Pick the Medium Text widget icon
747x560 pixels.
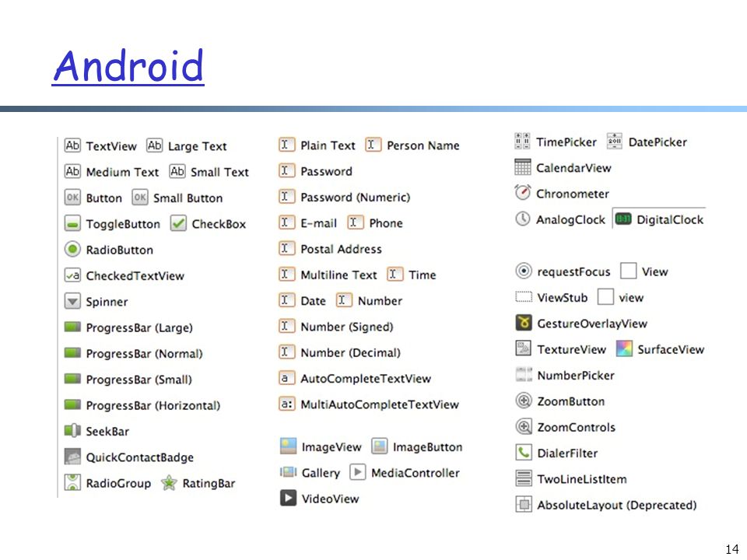click(x=72, y=171)
